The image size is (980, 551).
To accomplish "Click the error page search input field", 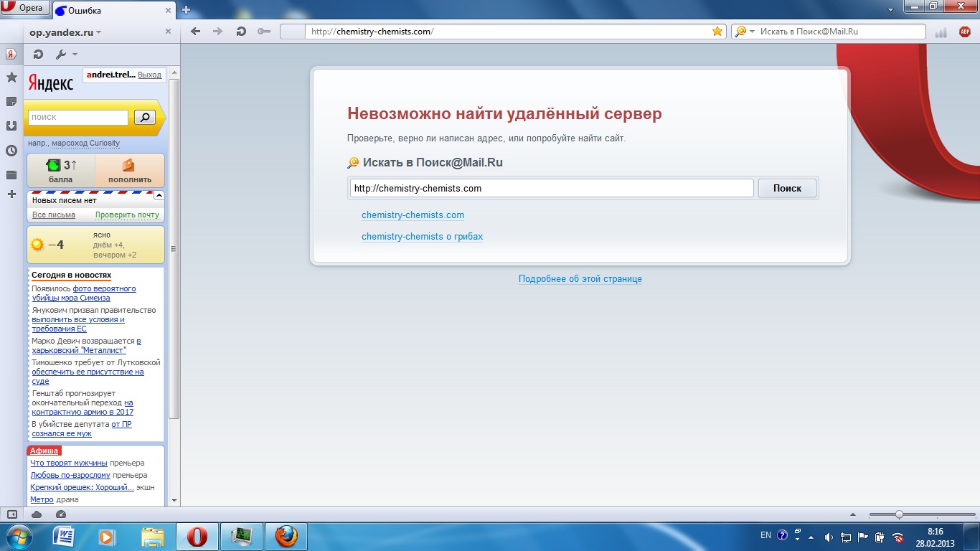I will 551,188.
